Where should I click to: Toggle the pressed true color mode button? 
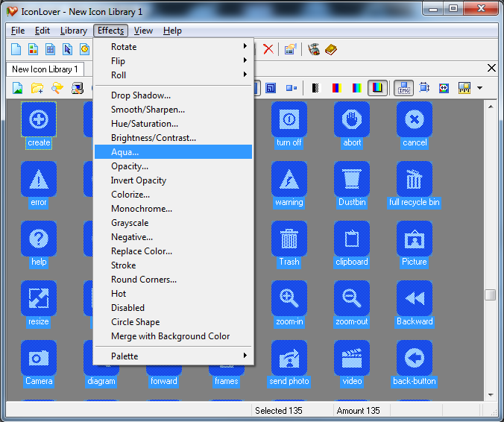pos(377,88)
